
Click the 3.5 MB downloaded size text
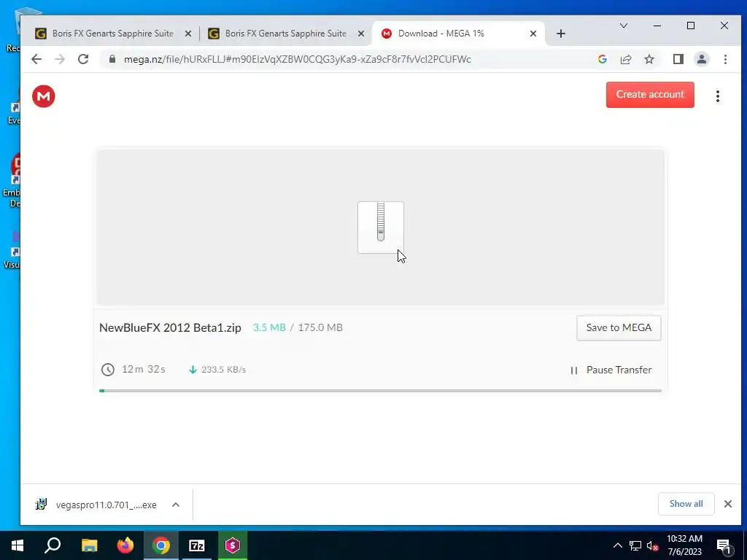tap(269, 327)
